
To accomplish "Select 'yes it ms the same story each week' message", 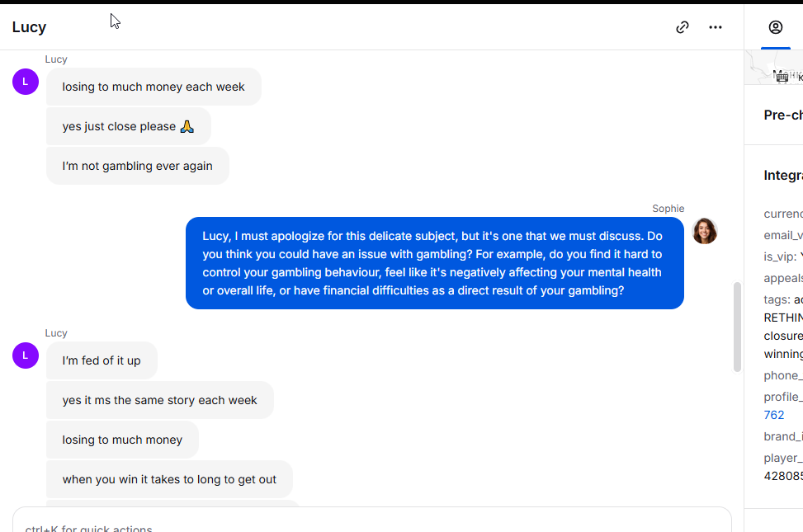I will (160, 400).
